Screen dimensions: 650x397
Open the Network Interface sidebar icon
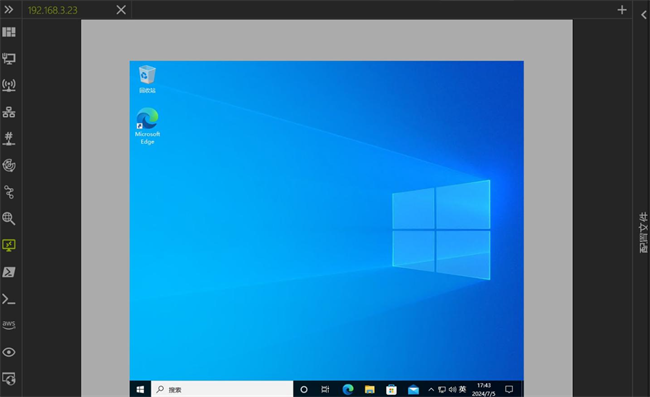pyautogui.click(x=9, y=58)
